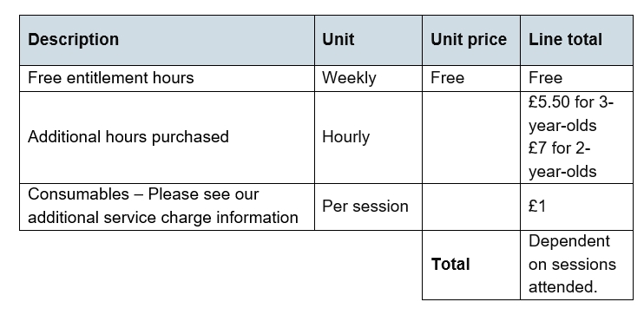Select the £1 line total cell
The height and width of the screenshot is (315, 644).
point(576,207)
